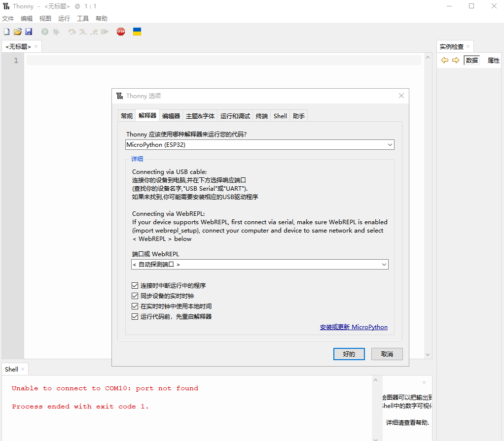Screen dimensions: 504x441
Task: Stop the backend with the red STOP icon
Action: pyautogui.click(x=121, y=32)
